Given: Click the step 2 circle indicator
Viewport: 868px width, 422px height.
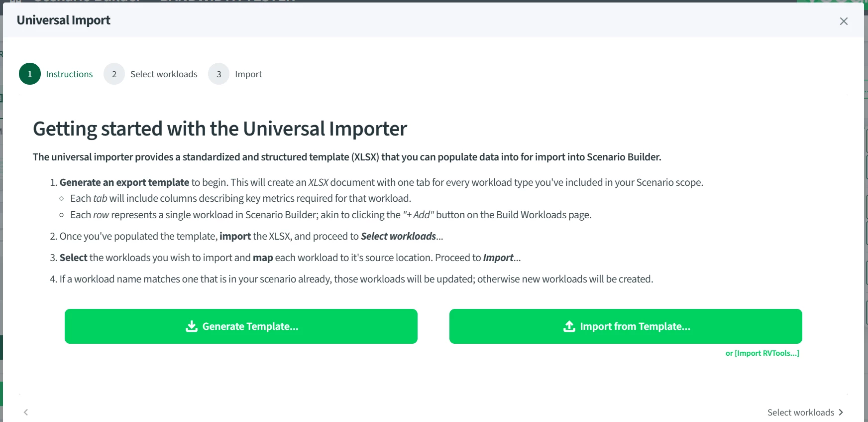Looking at the screenshot, I should point(114,74).
